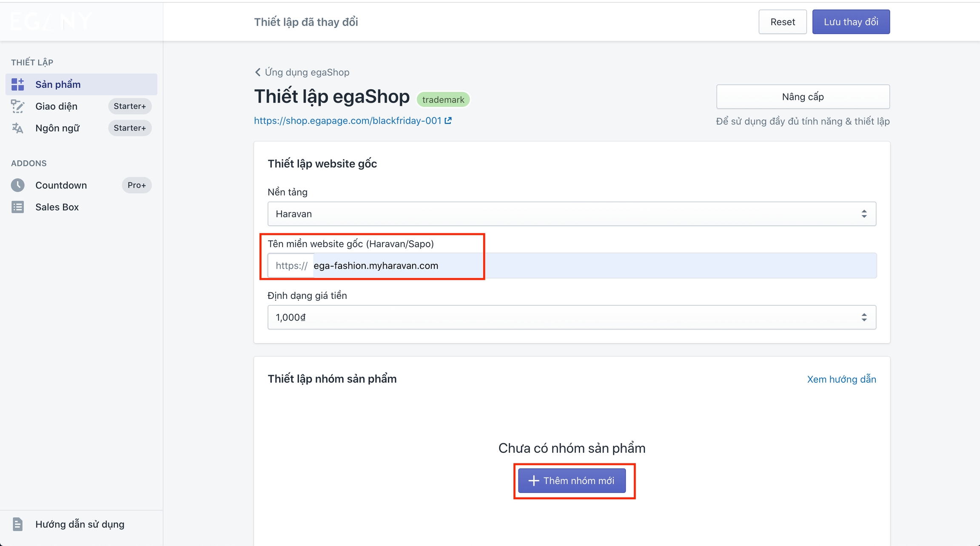This screenshot has width=980, height=546.
Task: Open the shop.egapage.com blackfriday-001 link
Action: pos(348,121)
